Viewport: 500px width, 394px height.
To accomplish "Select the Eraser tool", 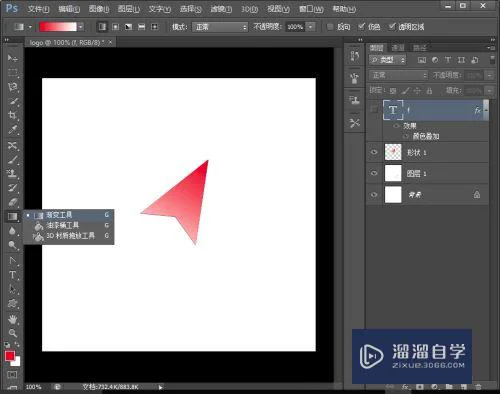I will tap(12, 202).
